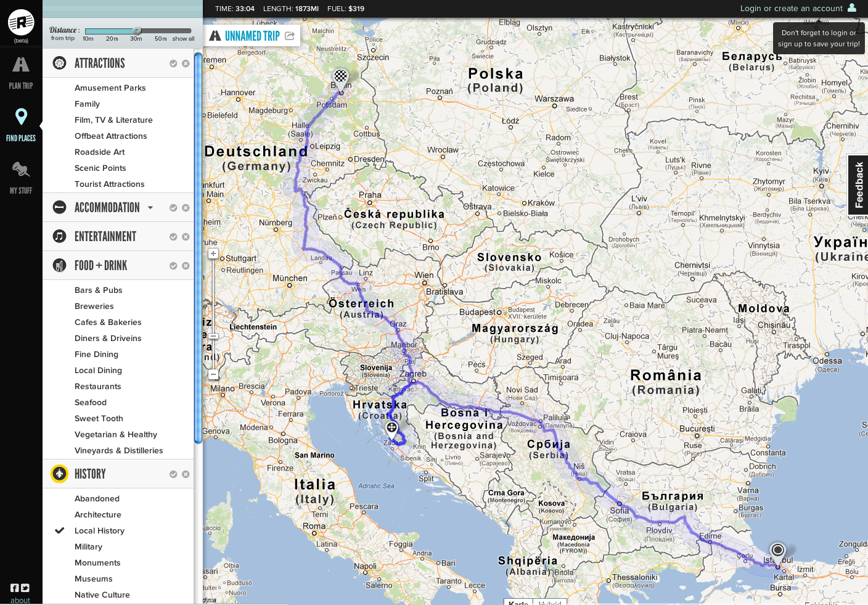Collapse the Food + Drink section header
This screenshot has height=605, width=868.
pyautogui.click(x=100, y=266)
